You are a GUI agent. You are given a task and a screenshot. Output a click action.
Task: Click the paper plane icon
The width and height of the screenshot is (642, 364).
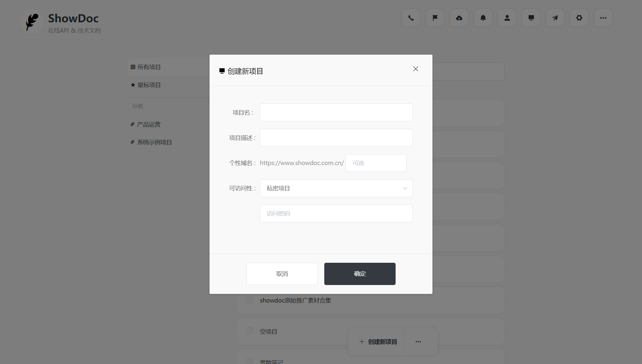pyautogui.click(x=555, y=18)
